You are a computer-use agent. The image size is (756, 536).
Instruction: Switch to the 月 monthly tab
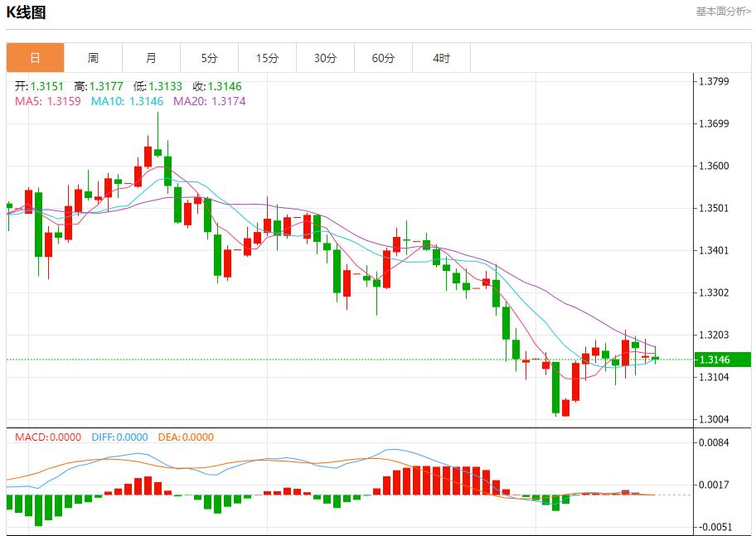click(x=151, y=58)
